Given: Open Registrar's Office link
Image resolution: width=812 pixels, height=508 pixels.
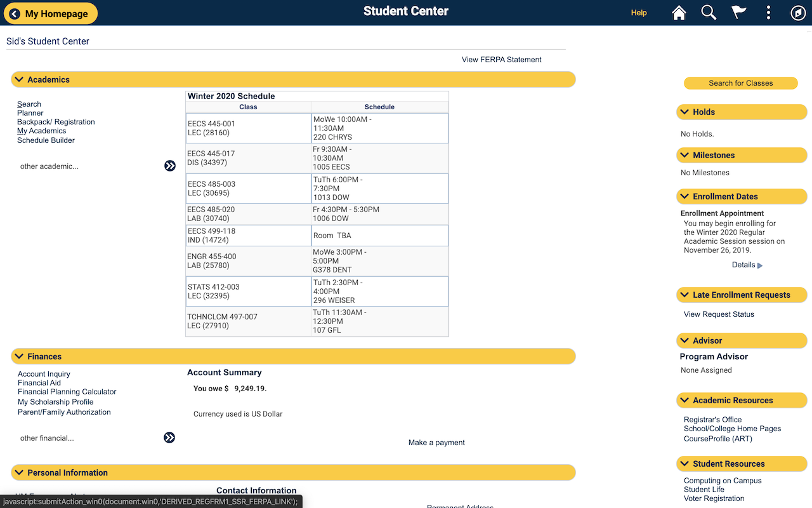Looking at the screenshot, I should point(712,420).
